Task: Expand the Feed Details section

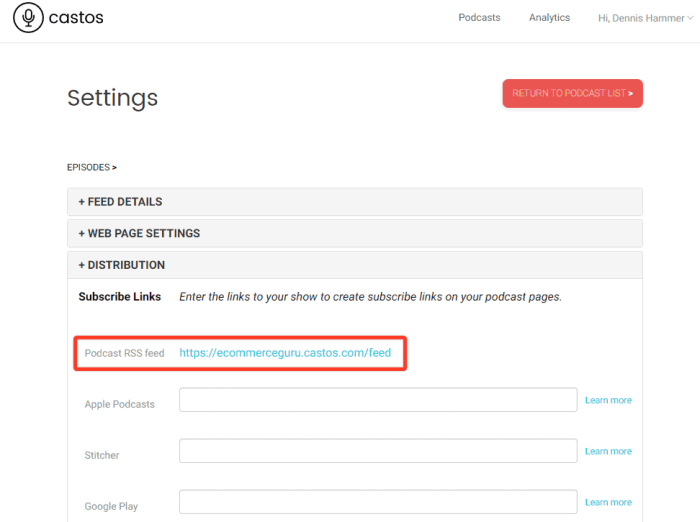Action: [x=354, y=202]
